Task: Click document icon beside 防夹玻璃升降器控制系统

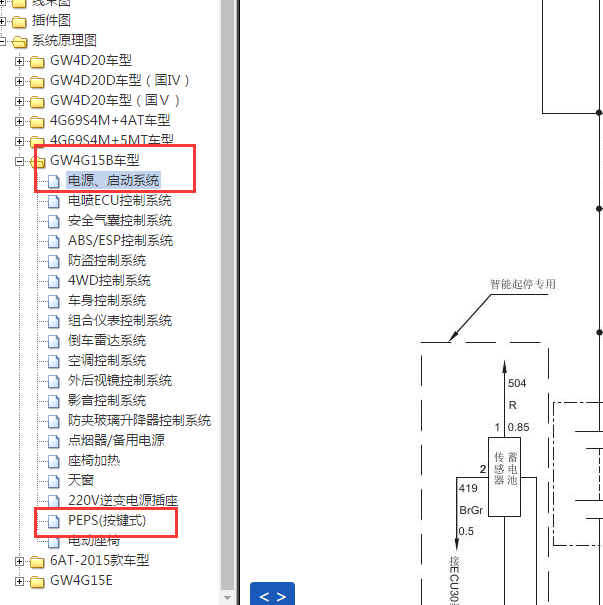Action: pos(54,422)
